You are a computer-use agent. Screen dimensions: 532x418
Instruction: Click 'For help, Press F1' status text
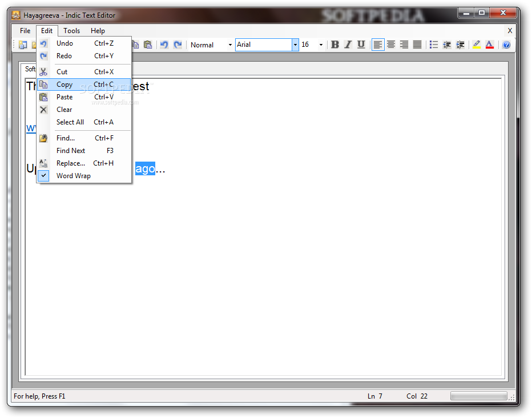point(39,396)
